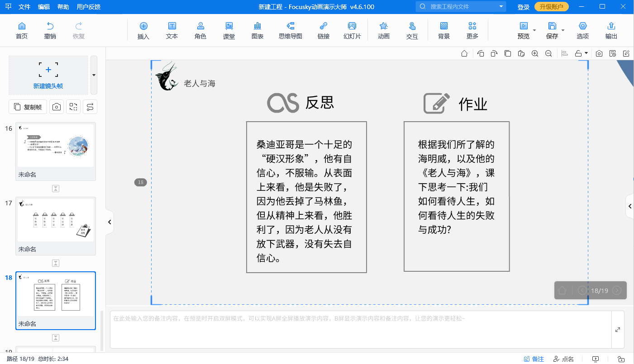Start 预览 preview
634x364 pixels.
tap(524, 30)
